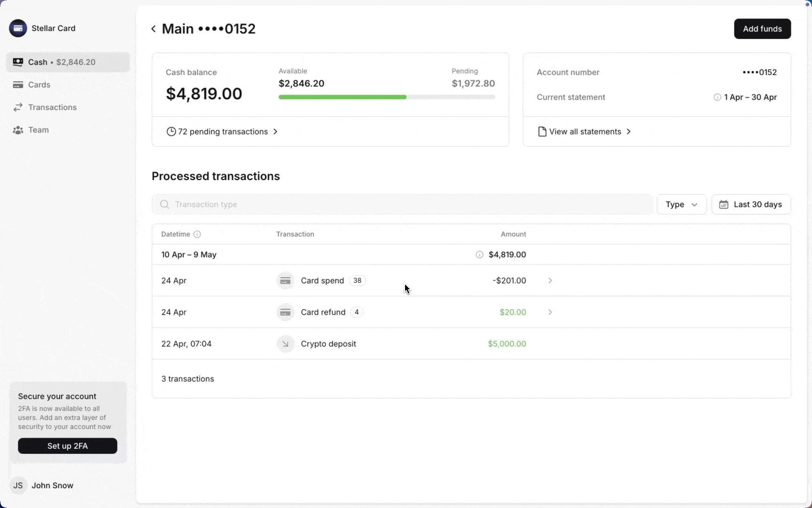Image resolution: width=812 pixels, height=508 pixels.
Task: Click the Crypto deposit arrow icon
Action: tap(285, 344)
